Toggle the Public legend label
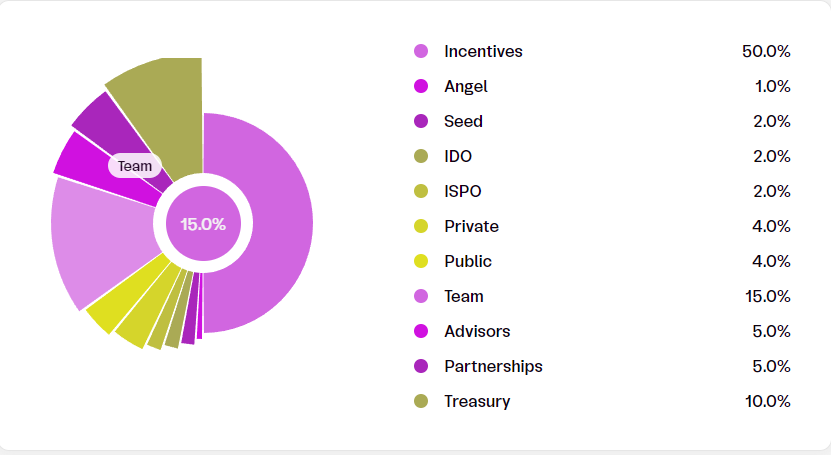 click(468, 261)
